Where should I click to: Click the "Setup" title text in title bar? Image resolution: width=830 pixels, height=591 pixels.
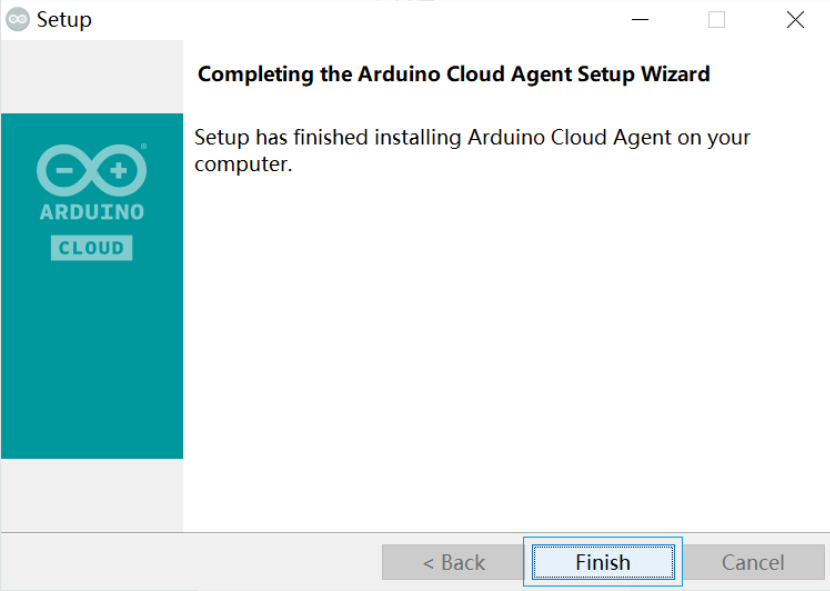pyautogui.click(x=64, y=20)
